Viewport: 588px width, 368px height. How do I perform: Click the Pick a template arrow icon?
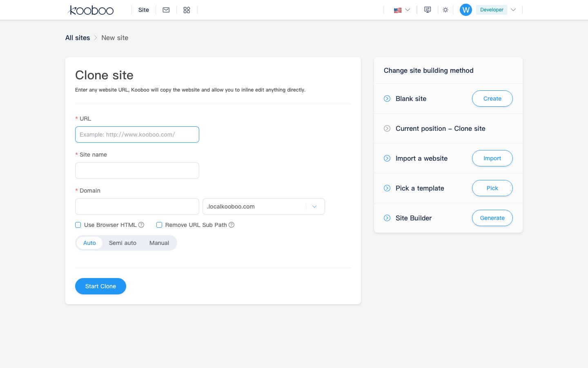tap(387, 188)
